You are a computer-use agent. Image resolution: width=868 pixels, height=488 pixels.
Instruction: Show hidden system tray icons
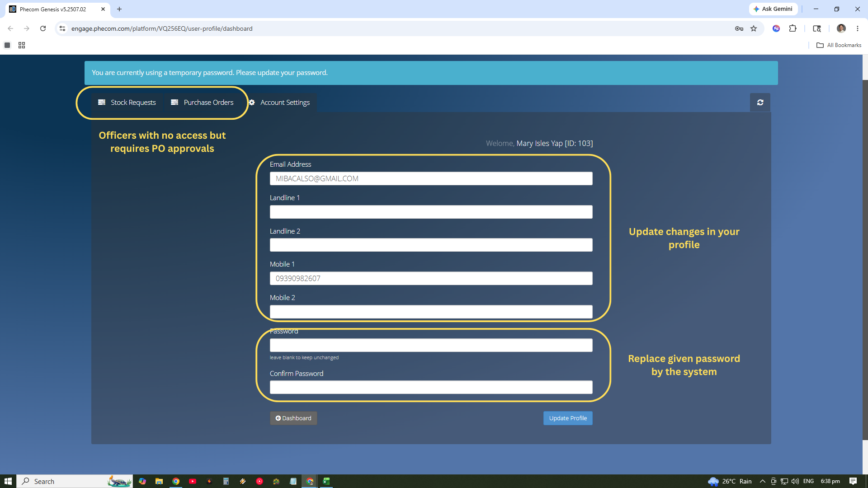coord(763,481)
